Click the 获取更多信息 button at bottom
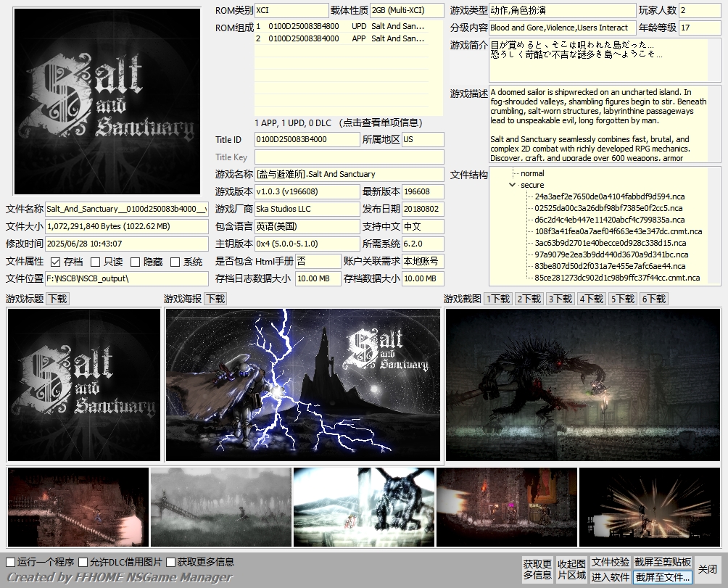 click(x=537, y=569)
